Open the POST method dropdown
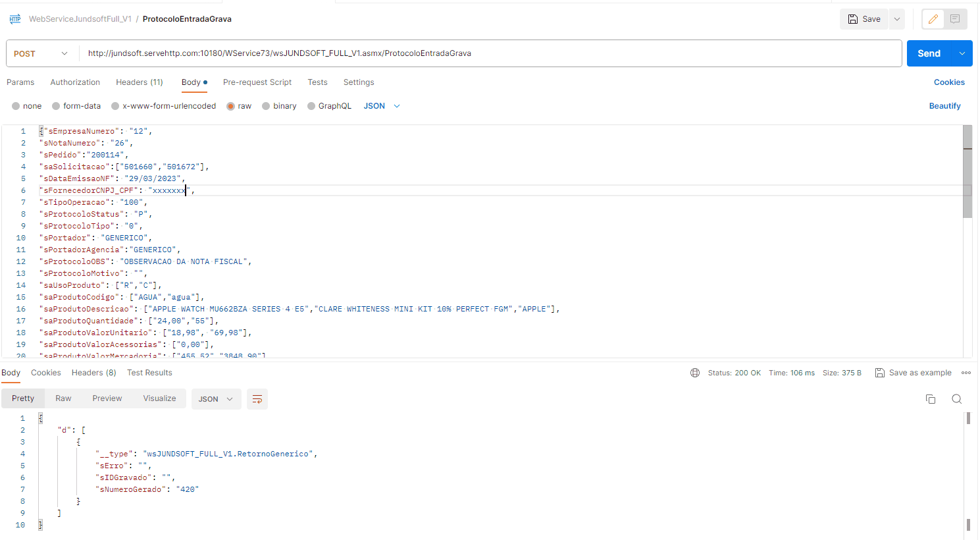 click(41, 53)
